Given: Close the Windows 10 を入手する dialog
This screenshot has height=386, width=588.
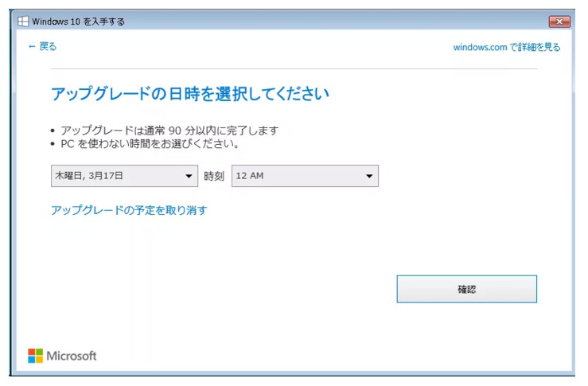Looking at the screenshot, I should (x=559, y=21).
